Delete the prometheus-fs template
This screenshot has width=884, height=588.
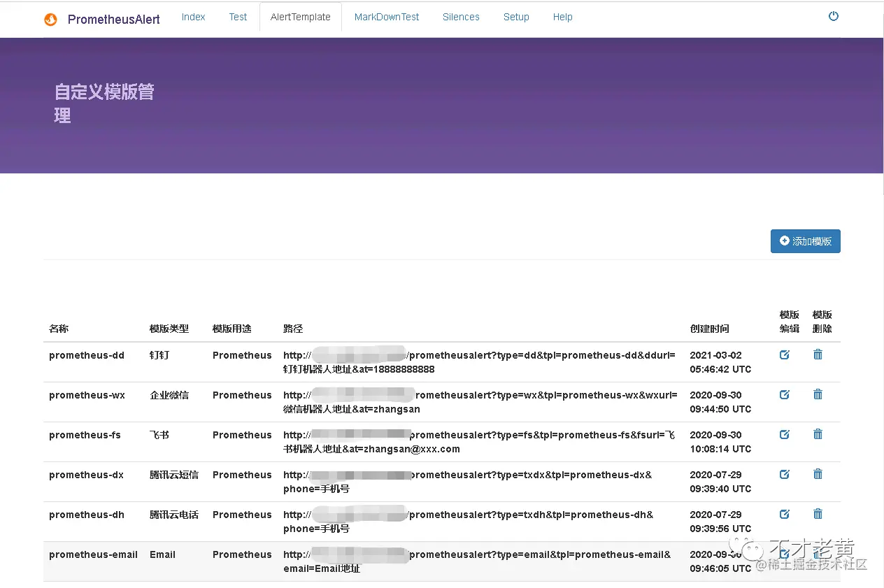[818, 434]
